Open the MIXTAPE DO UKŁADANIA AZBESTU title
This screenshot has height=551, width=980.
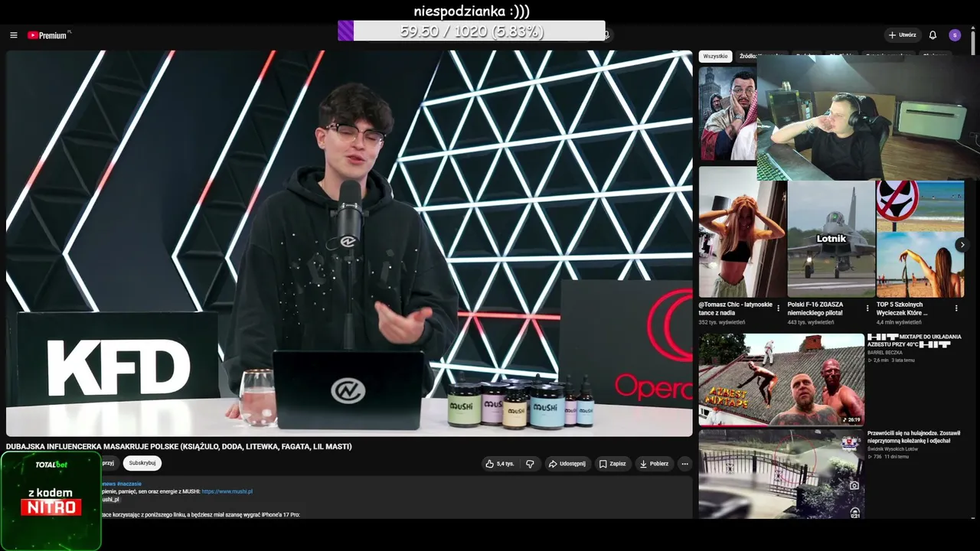pyautogui.click(x=914, y=341)
